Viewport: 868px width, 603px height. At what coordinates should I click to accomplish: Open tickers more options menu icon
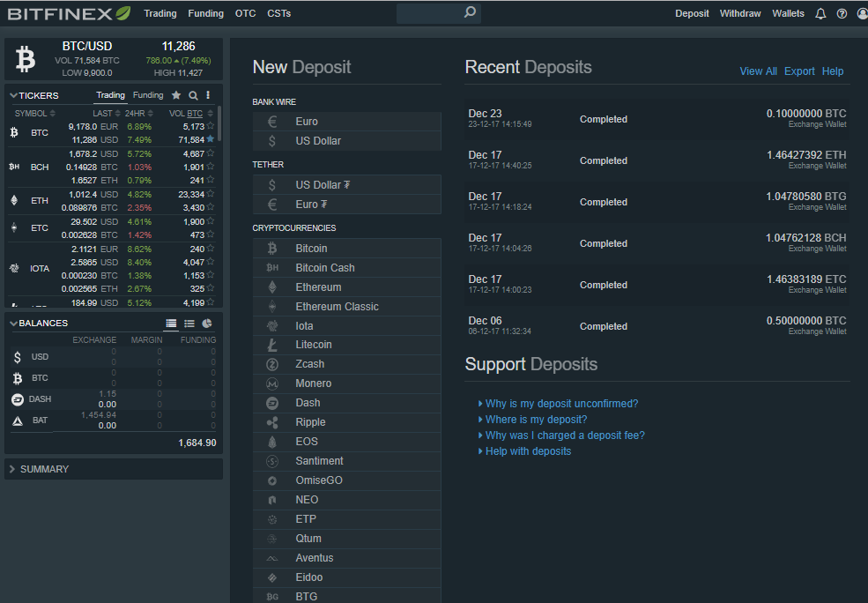point(208,95)
